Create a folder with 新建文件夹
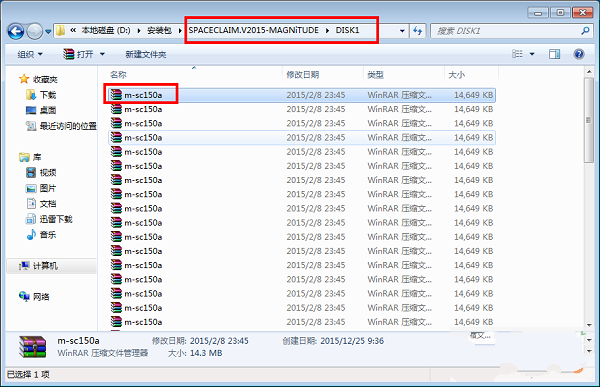The image size is (600, 387). (146, 54)
